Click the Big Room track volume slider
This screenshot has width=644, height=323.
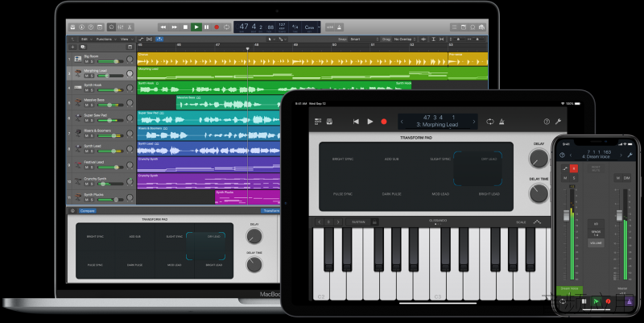109,61
